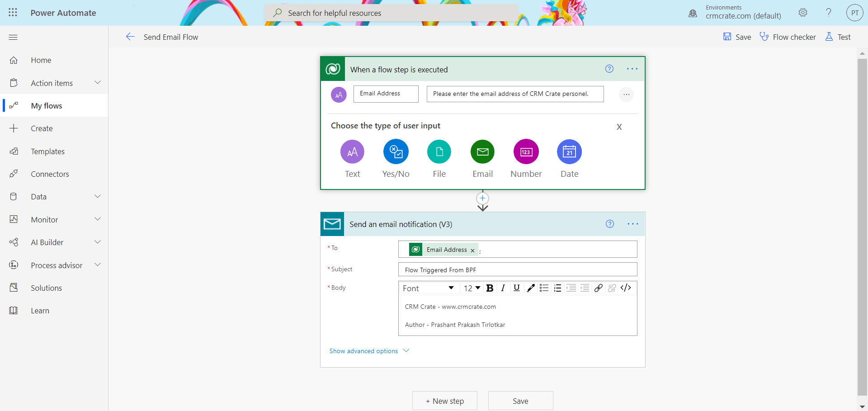The height and width of the screenshot is (411, 868).
Task: Pick the Date input type
Action: [569, 152]
